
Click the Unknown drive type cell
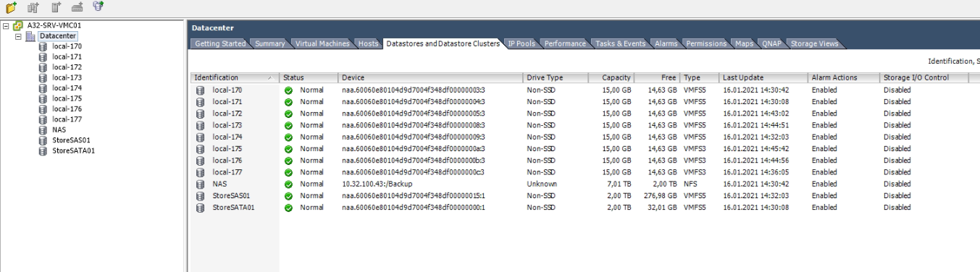click(541, 184)
